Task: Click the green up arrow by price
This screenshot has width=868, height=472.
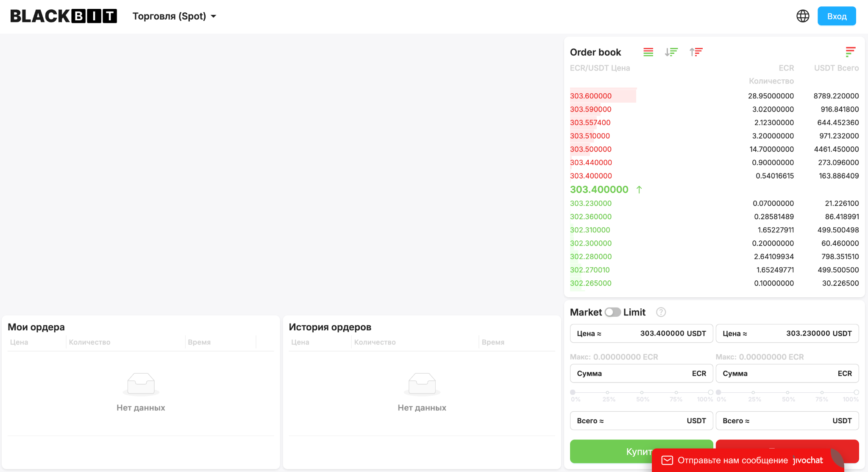Action: coord(639,190)
